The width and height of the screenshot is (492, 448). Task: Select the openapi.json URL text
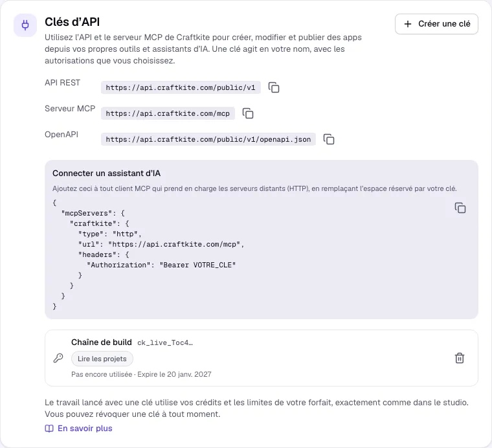[208, 139]
